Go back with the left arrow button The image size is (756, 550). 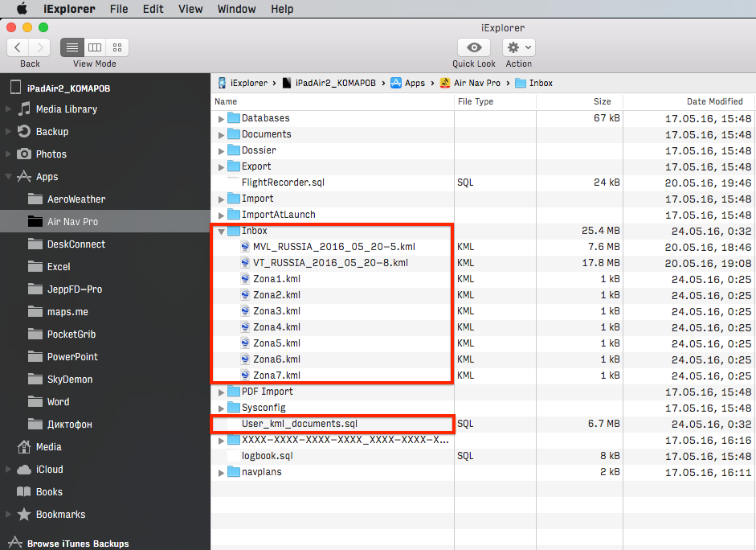18,47
